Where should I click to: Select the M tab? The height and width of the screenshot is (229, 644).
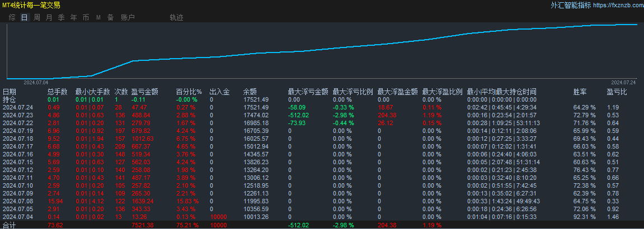pyautogui.click(x=98, y=18)
